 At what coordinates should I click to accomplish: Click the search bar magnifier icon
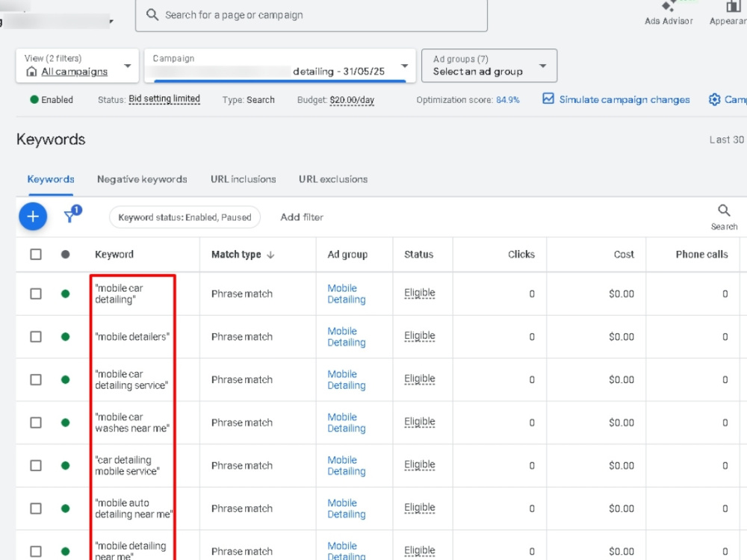[x=152, y=15]
